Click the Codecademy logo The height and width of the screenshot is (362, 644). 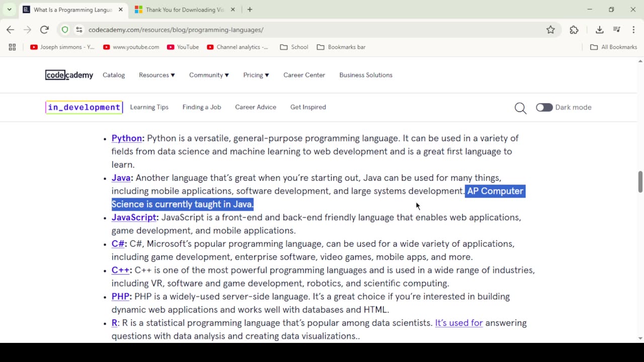point(69,75)
